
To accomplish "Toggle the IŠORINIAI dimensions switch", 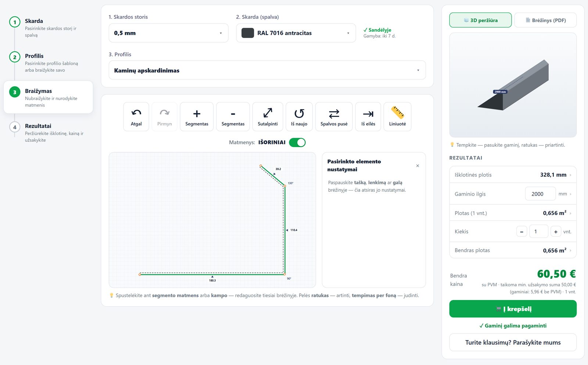I will click(x=297, y=142).
